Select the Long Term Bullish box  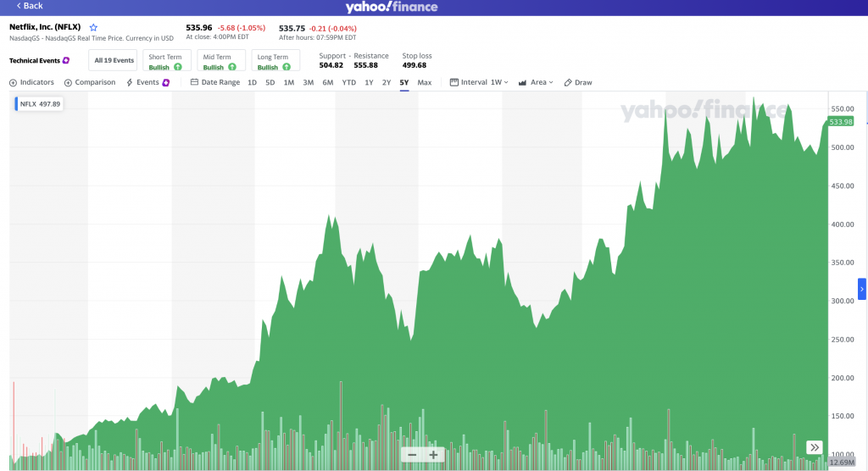click(x=275, y=61)
